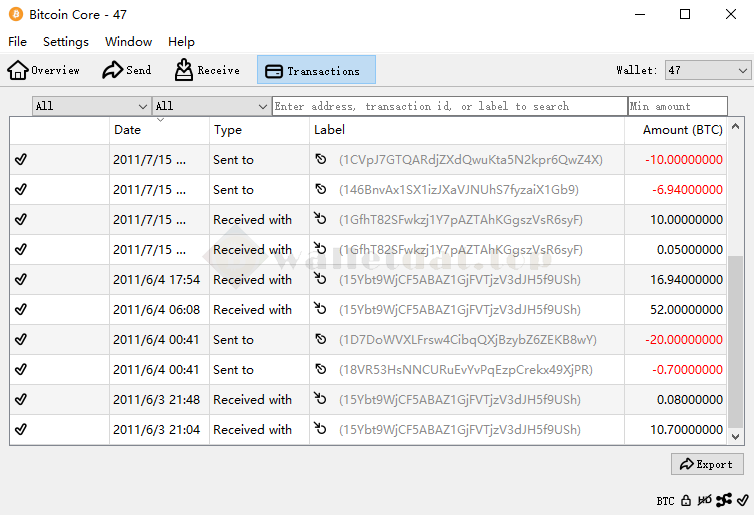Image resolution: width=754 pixels, height=515 pixels.
Task: Open the Help menu
Action: (181, 42)
